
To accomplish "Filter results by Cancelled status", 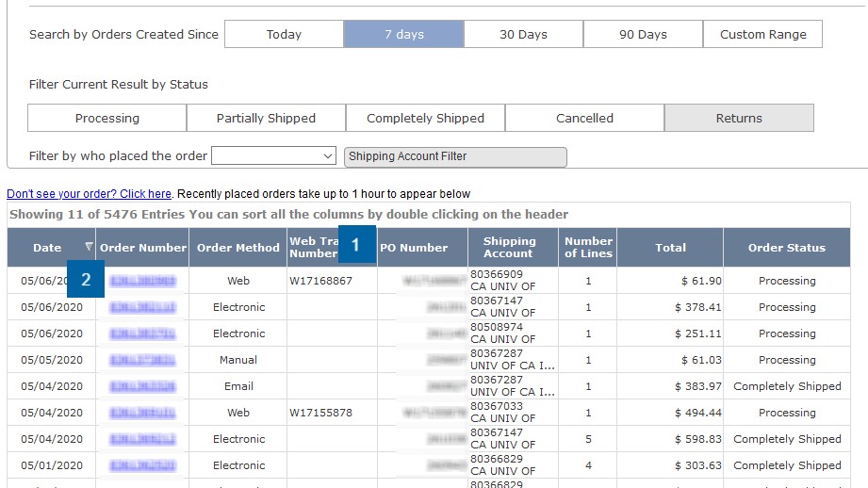I will (584, 118).
